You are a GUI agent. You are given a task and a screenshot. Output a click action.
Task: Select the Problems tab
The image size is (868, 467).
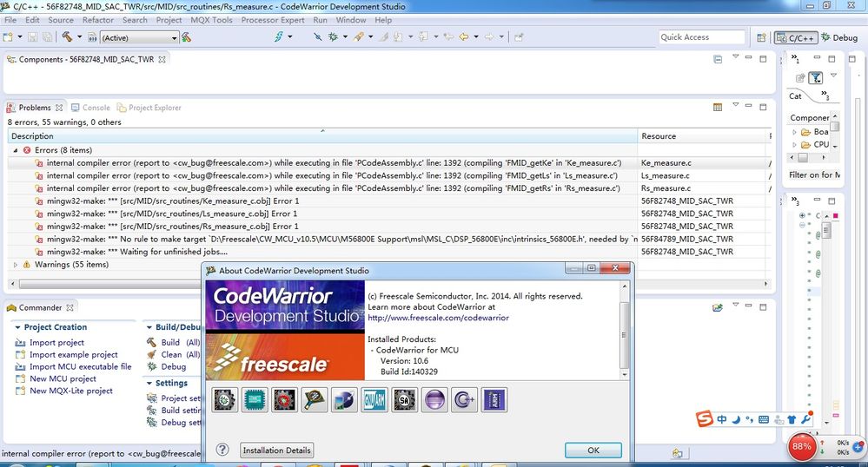35,108
